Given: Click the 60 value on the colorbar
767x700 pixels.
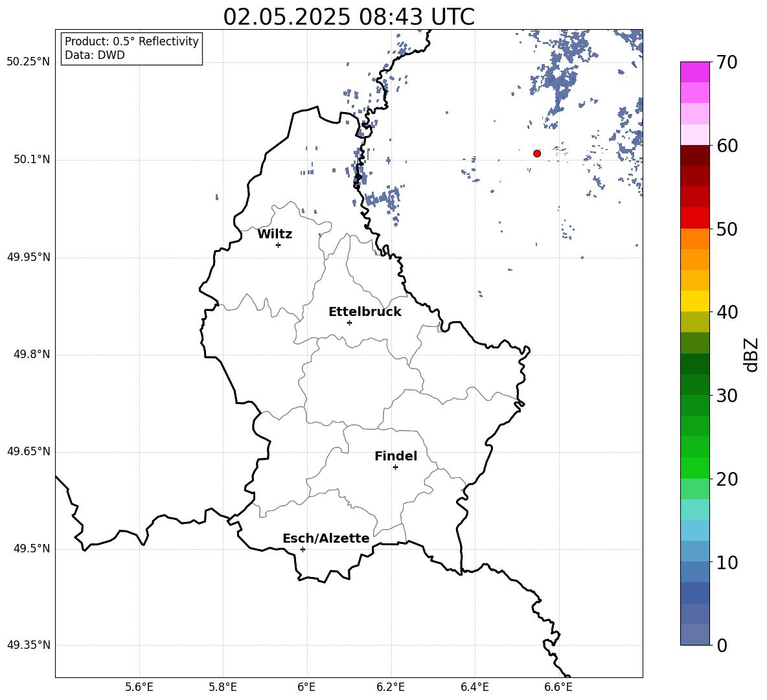Looking at the screenshot, I should [727, 146].
